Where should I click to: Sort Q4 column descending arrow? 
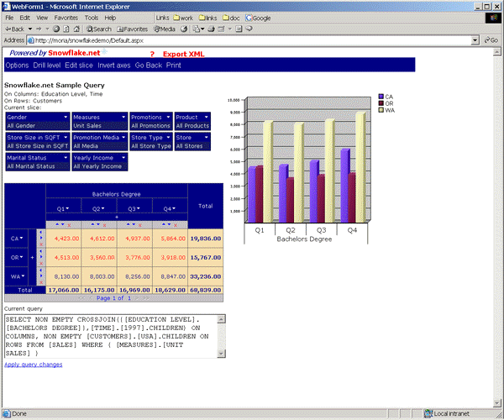coord(169,224)
